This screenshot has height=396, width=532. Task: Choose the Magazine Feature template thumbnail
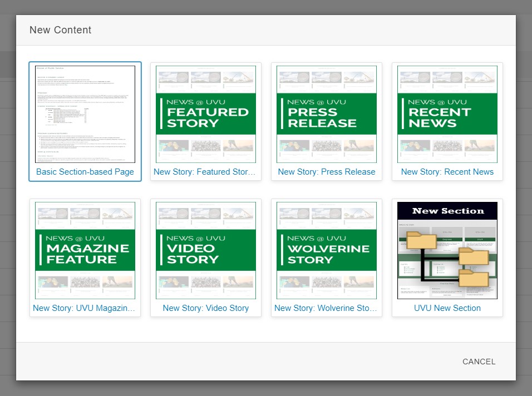[85, 250]
